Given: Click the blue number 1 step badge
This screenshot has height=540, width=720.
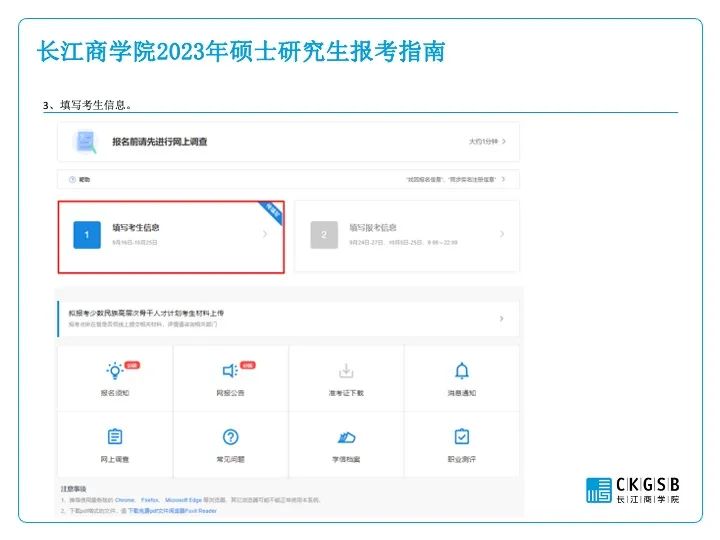Looking at the screenshot, I should coord(87,235).
